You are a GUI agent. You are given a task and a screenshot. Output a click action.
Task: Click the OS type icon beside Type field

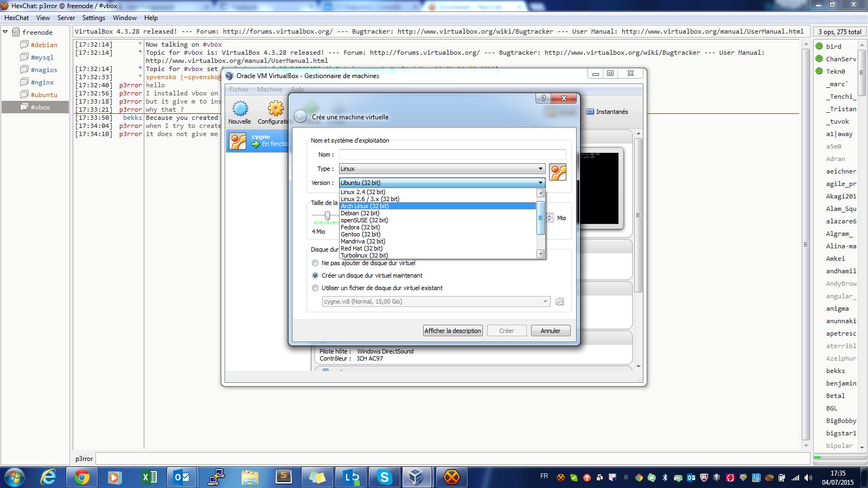pos(558,172)
